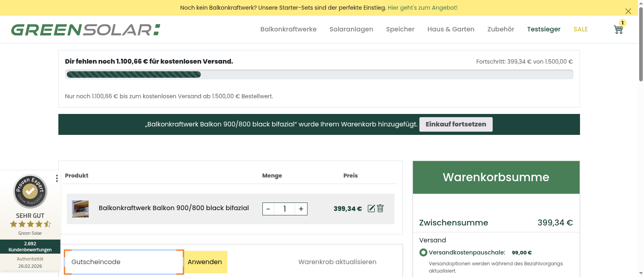
Task: Click the product thumbnail image
Action: [80, 209]
